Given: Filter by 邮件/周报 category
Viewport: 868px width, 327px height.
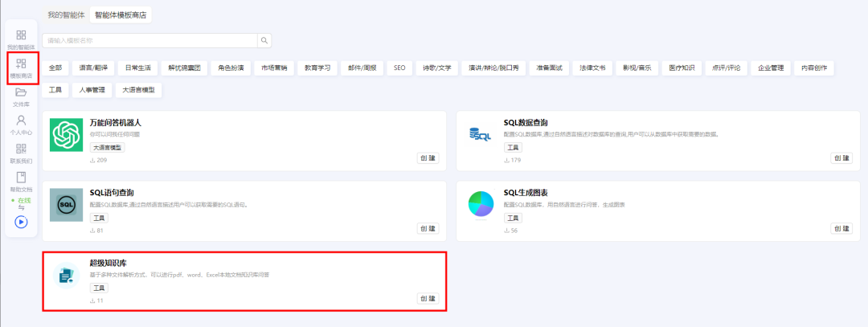Looking at the screenshot, I should (362, 68).
